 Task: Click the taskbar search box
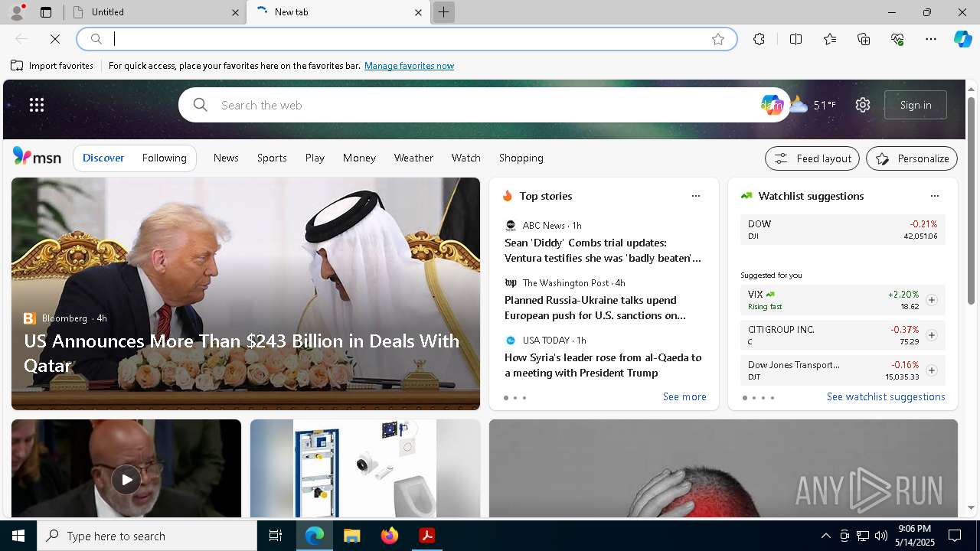coord(147,536)
